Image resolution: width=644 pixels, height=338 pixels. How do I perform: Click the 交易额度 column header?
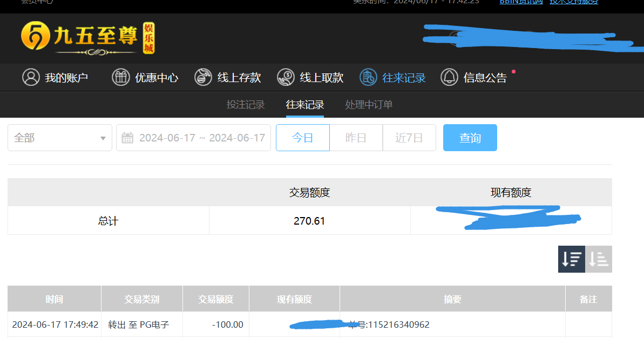pyautogui.click(x=215, y=299)
